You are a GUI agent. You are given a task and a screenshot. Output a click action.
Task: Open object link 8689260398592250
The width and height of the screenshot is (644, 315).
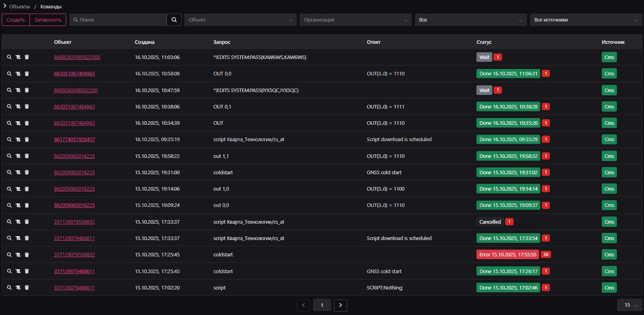[x=76, y=90]
